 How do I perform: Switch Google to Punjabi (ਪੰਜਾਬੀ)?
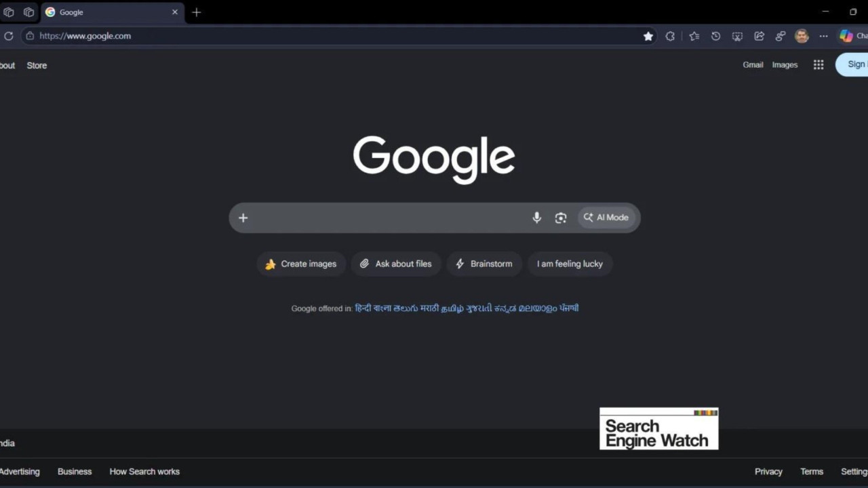[x=569, y=308]
